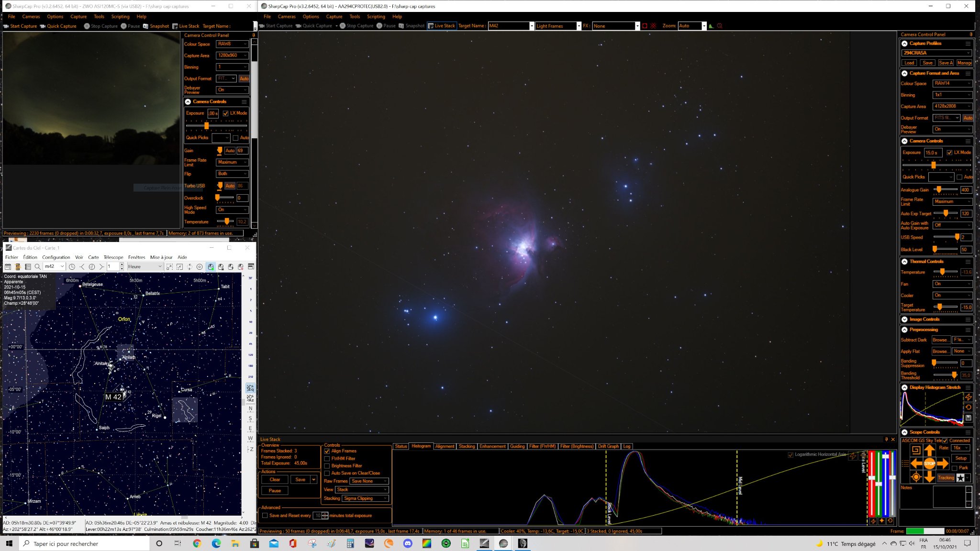Toggle the Align Frames checkbox
Screen dimensions: 980x551
coord(327,451)
